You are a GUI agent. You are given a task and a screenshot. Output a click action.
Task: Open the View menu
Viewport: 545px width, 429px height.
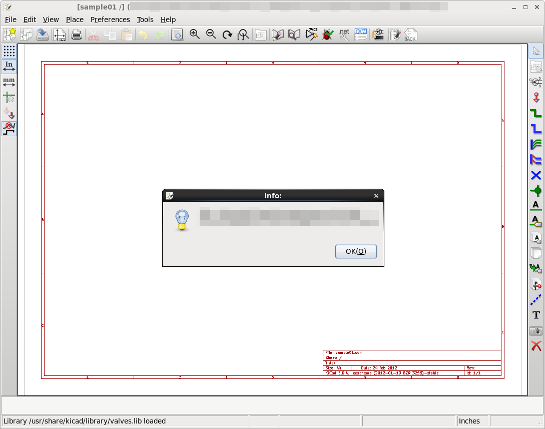(51, 20)
